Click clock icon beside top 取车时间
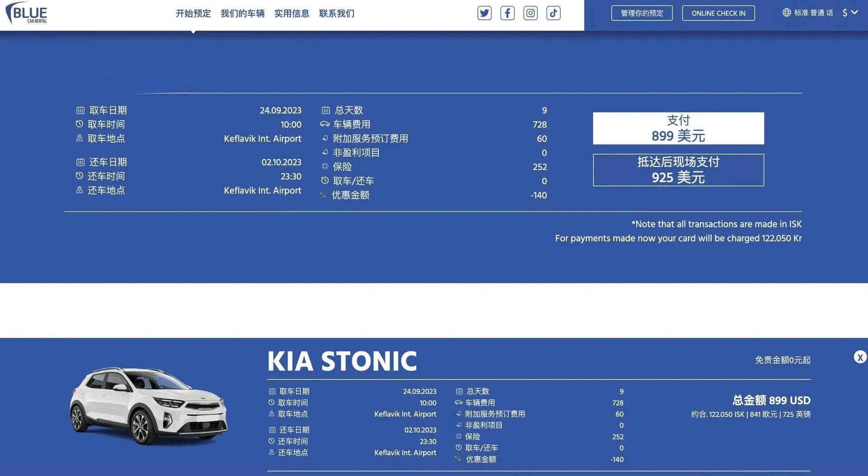The image size is (868, 476). tap(80, 124)
